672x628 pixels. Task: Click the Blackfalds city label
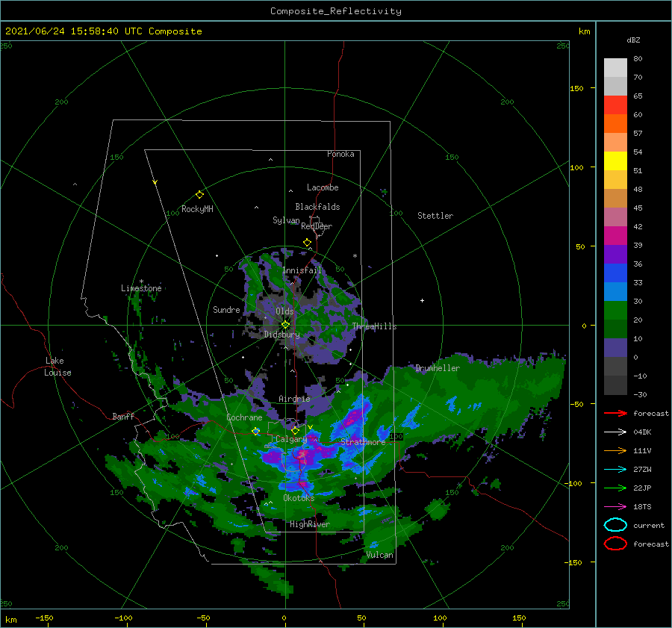pos(317,207)
